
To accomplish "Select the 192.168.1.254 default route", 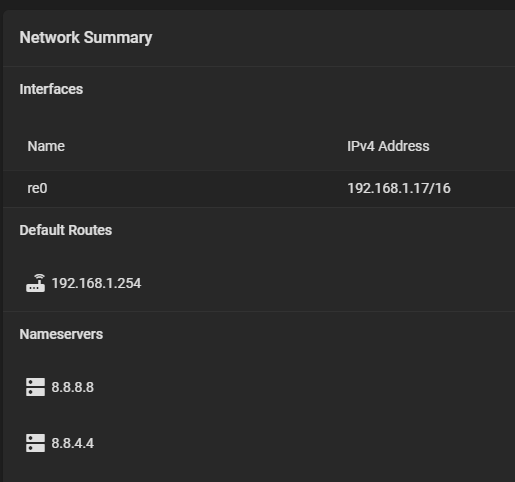I will click(x=96, y=283).
